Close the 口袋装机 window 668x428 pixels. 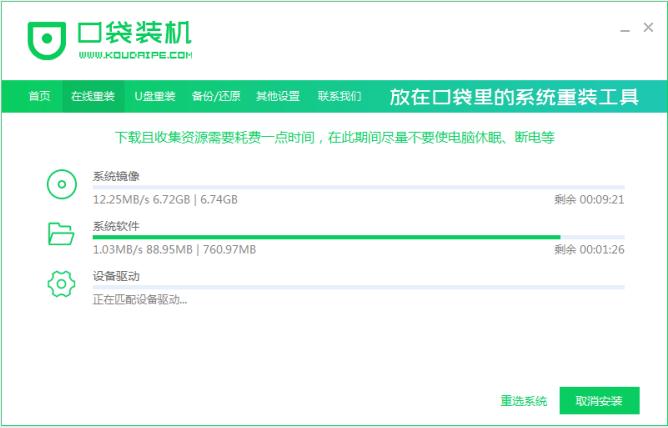648,28
